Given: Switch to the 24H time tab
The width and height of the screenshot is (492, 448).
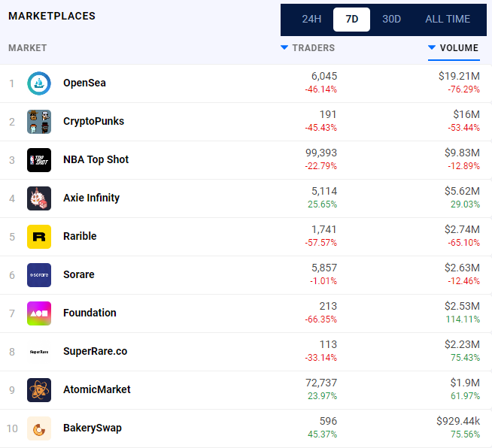Looking at the screenshot, I should pyautogui.click(x=311, y=19).
